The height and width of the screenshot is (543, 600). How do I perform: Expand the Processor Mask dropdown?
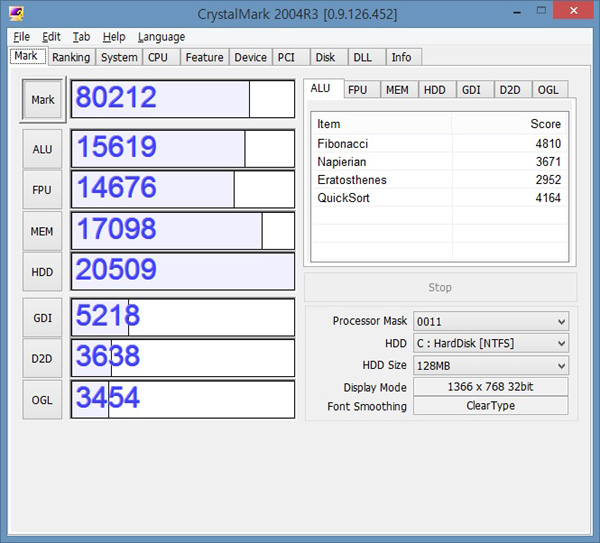tap(491, 321)
